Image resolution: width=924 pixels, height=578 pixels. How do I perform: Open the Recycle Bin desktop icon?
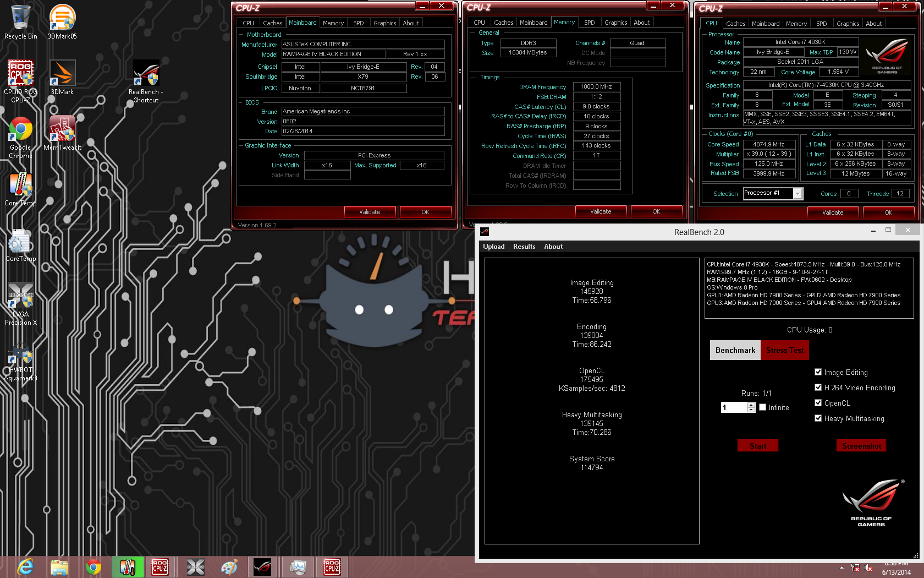pos(20,22)
